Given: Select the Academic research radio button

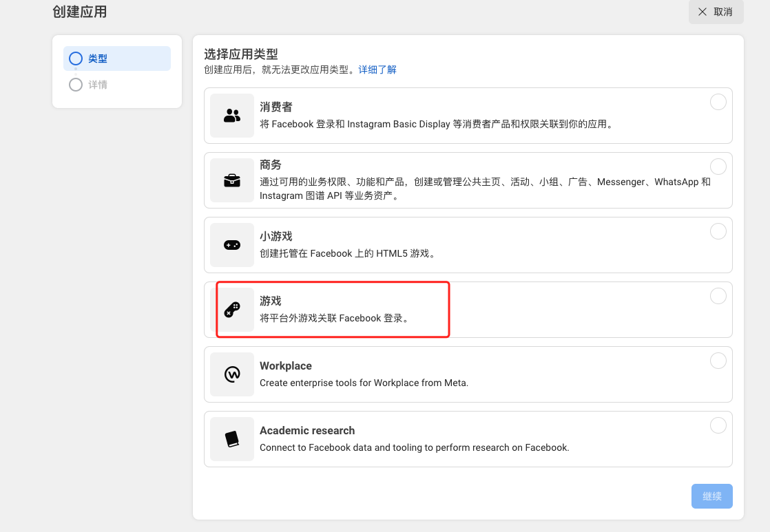Looking at the screenshot, I should click(x=718, y=425).
